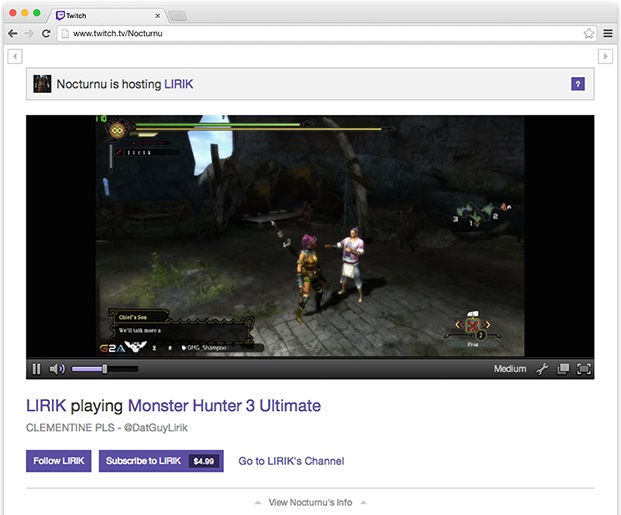Collapse the left sidebar arrow
The height and width of the screenshot is (515, 621).
pyautogui.click(x=15, y=56)
